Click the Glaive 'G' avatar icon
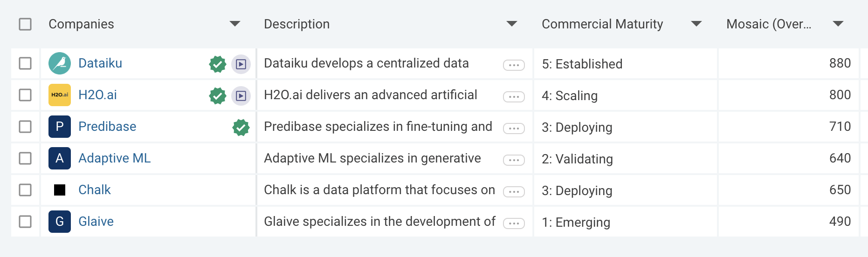 click(x=60, y=222)
